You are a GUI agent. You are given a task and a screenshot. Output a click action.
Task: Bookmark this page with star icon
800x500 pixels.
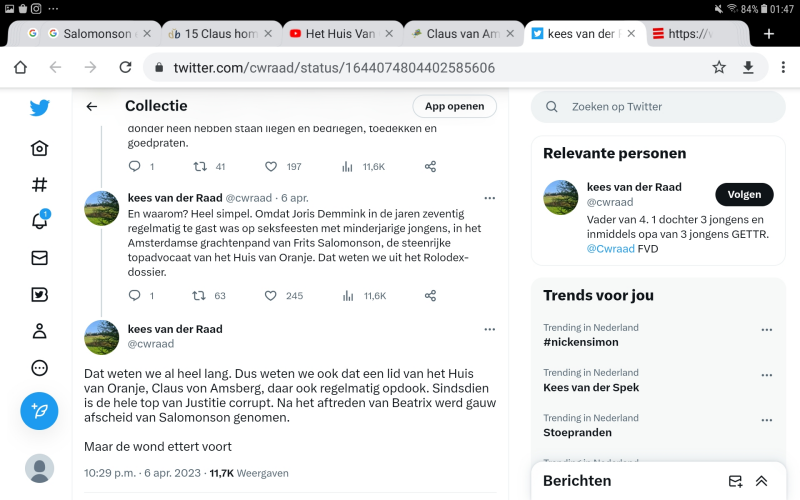719,67
